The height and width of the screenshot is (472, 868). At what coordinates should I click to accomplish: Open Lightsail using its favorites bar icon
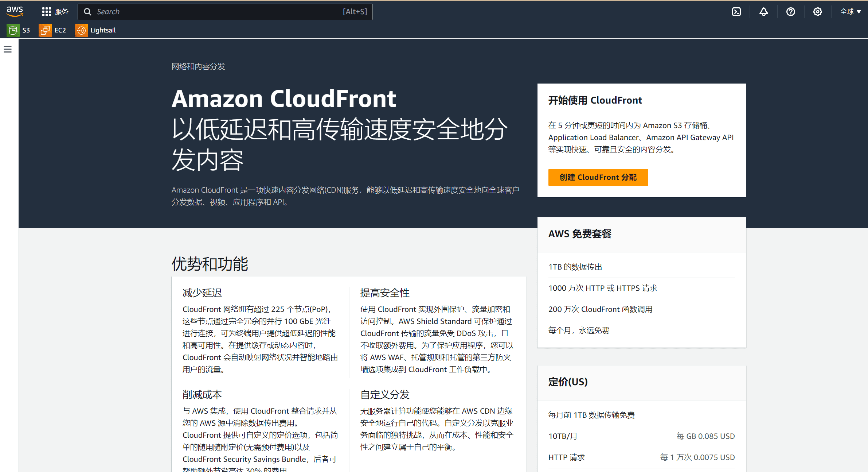[81, 30]
